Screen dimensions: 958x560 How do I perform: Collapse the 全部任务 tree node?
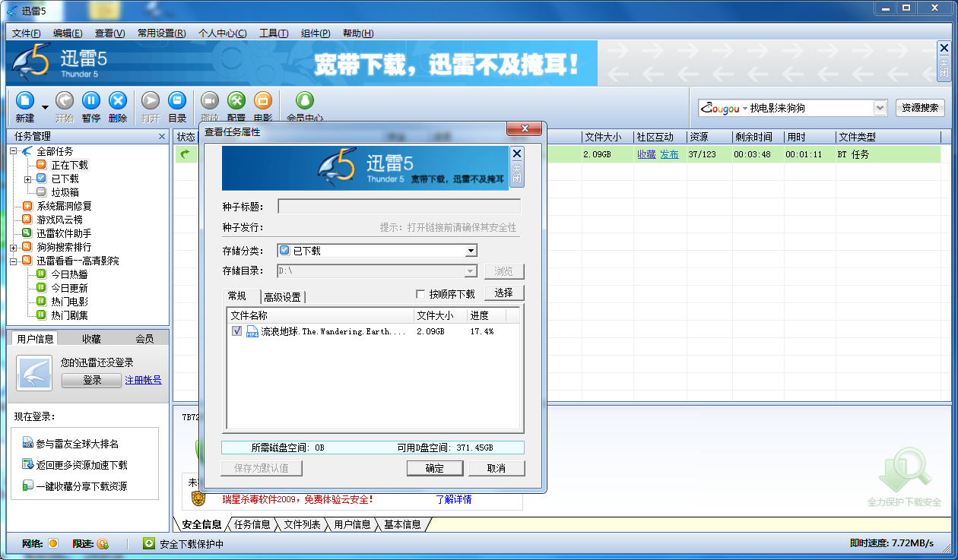pos(14,151)
